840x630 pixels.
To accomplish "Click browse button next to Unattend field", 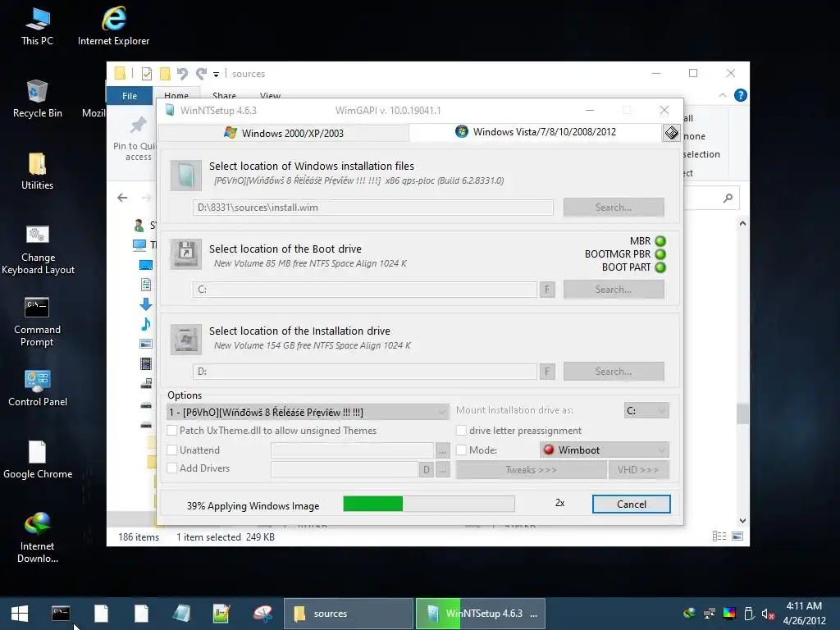I will [442, 450].
